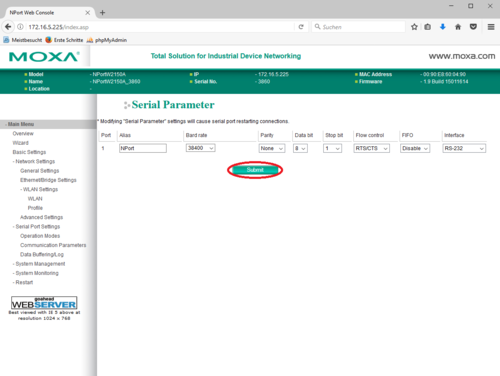Open the www.moxa.com link
The width and height of the screenshot is (500, 376).
point(462,56)
